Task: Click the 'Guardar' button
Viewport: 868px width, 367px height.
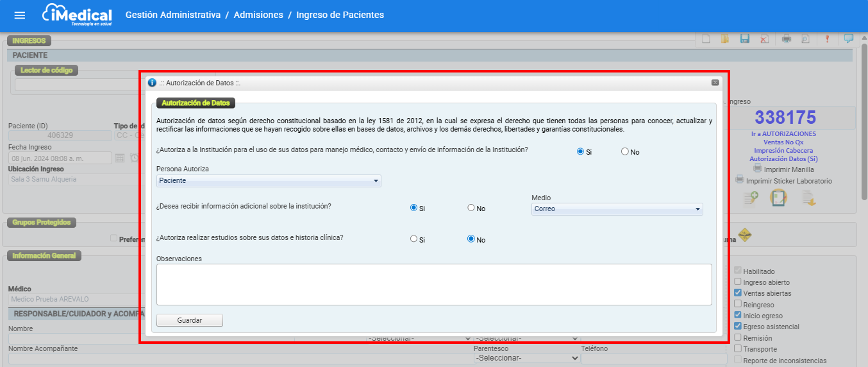Action: point(190,320)
